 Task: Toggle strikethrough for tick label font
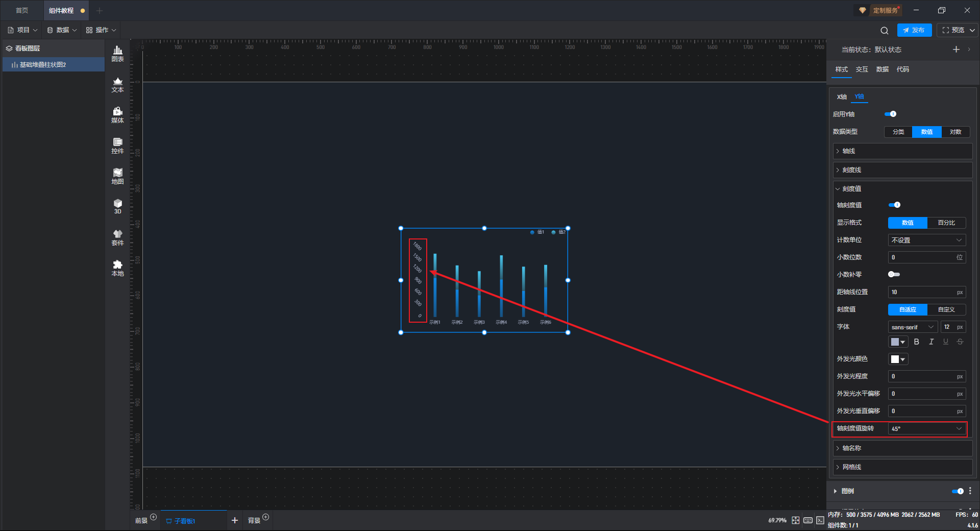960,342
